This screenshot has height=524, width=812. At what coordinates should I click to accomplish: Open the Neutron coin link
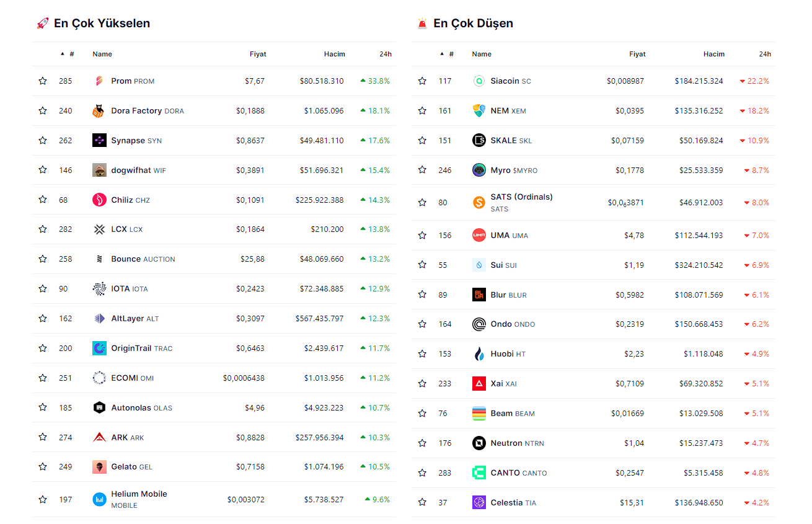coord(518,443)
